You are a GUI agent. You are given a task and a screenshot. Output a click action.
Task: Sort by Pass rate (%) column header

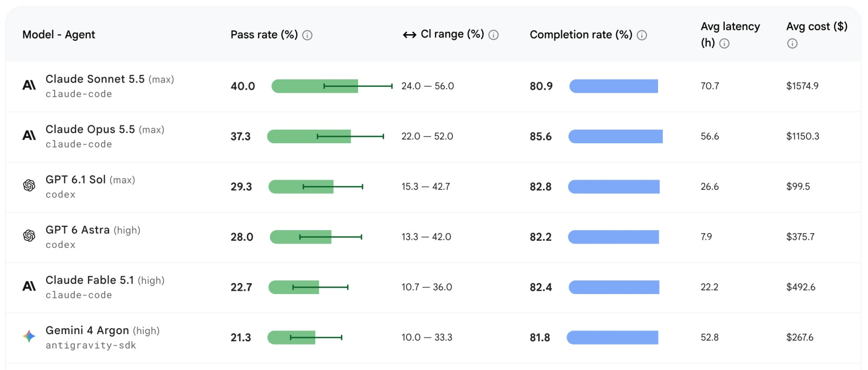[264, 35]
